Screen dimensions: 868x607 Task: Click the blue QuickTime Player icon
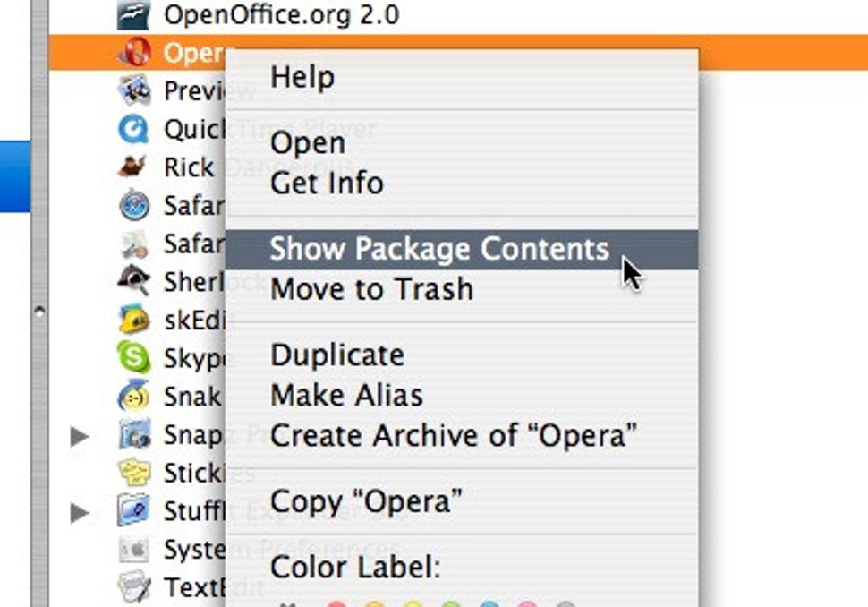pos(133,129)
